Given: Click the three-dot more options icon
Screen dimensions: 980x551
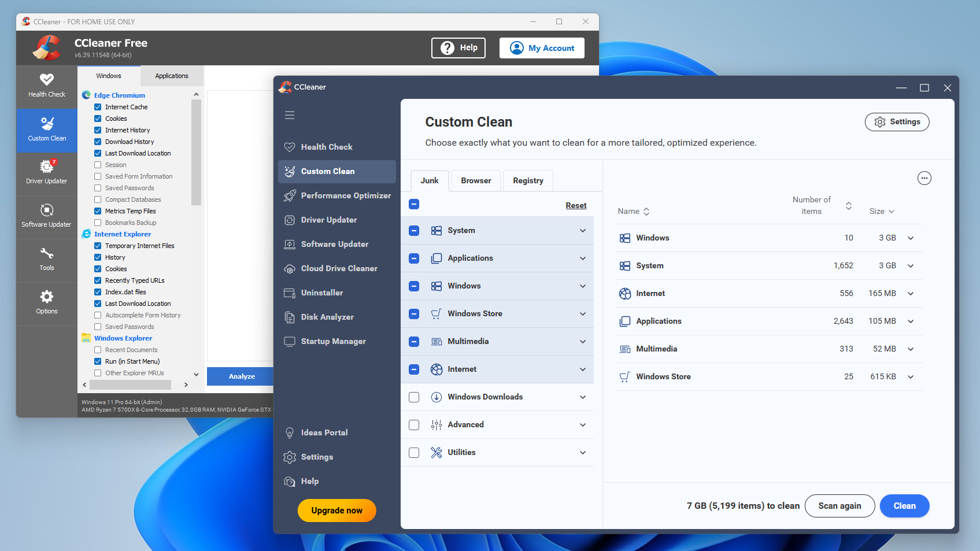Looking at the screenshot, I should (924, 178).
